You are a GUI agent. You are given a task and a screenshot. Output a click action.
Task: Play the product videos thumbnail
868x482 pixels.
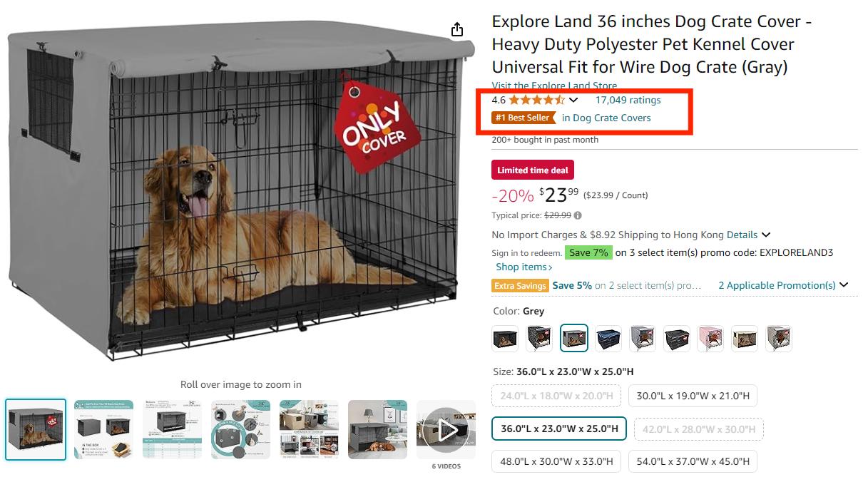click(446, 429)
